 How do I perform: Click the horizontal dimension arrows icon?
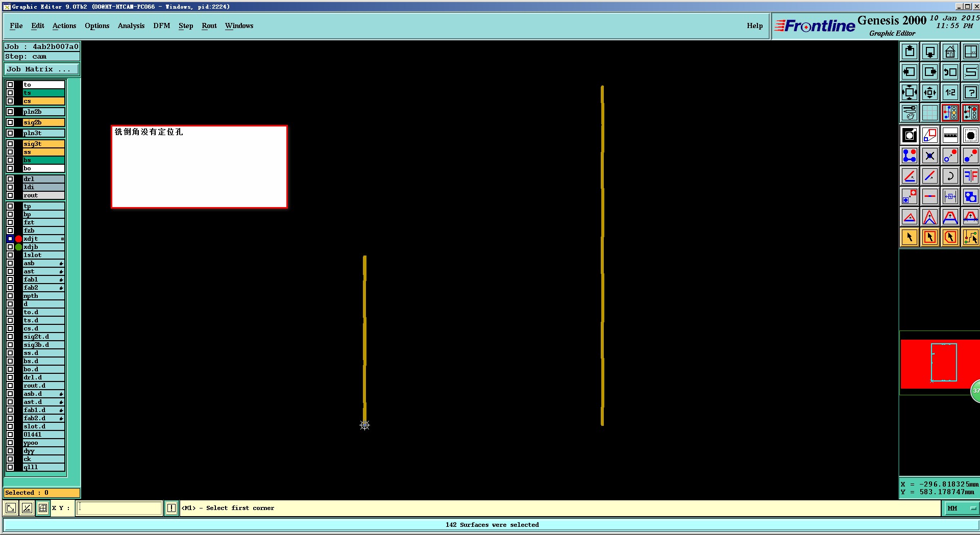(950, 196)
